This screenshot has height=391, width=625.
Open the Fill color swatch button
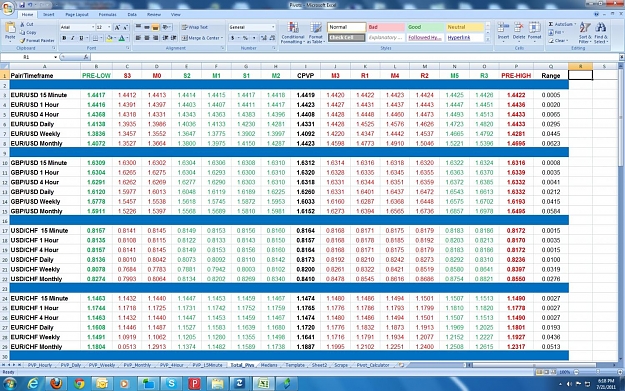tap(109, 38)
